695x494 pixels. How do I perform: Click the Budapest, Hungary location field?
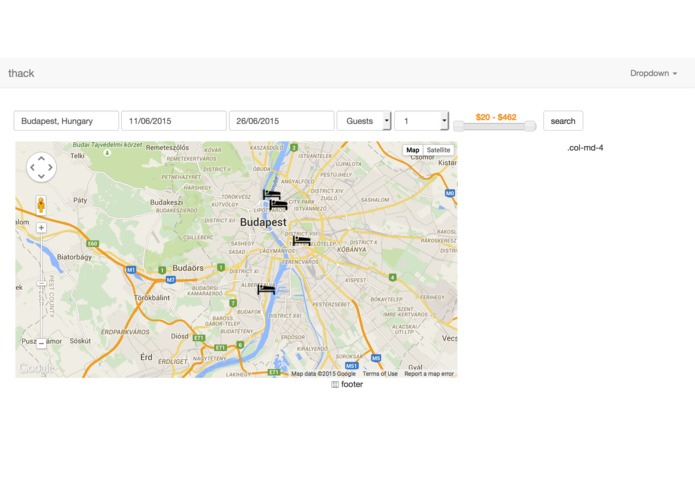click(66, 121)
